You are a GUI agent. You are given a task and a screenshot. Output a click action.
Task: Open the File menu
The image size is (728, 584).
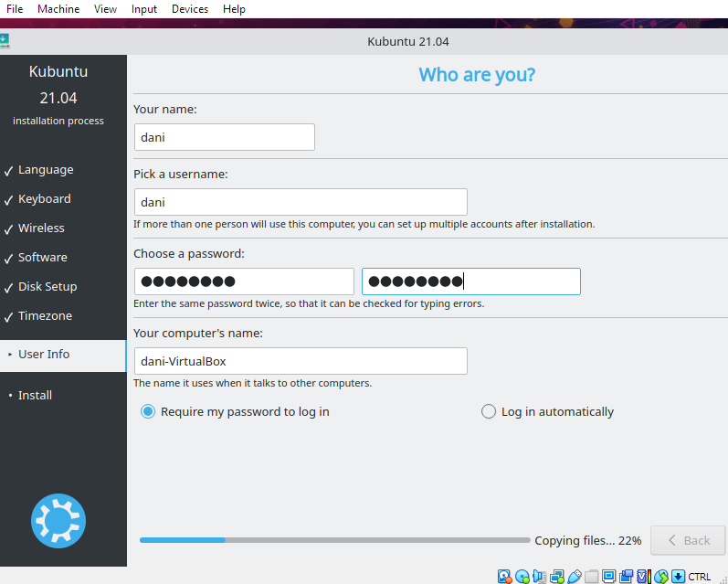click(15, 9)
